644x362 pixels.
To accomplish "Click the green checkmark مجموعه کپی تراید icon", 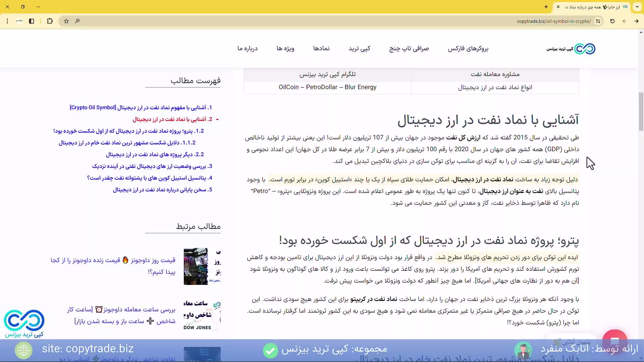I will coord(270,350).
